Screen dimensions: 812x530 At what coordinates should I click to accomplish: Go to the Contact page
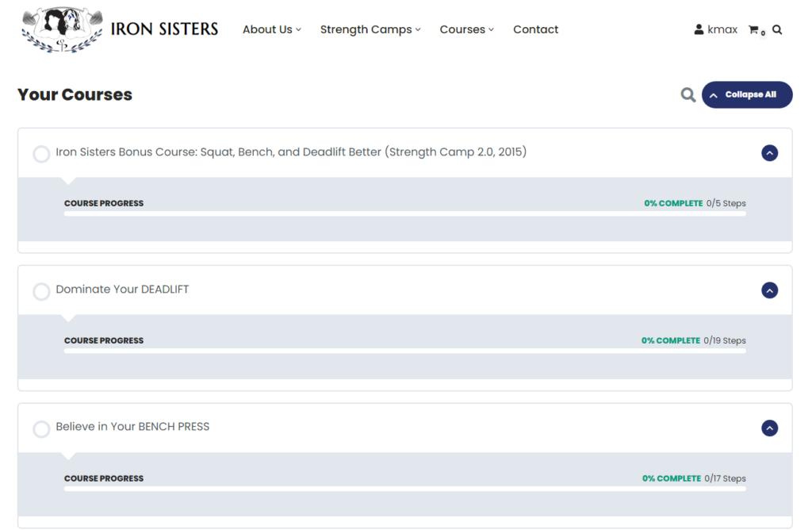click(535, 29)
